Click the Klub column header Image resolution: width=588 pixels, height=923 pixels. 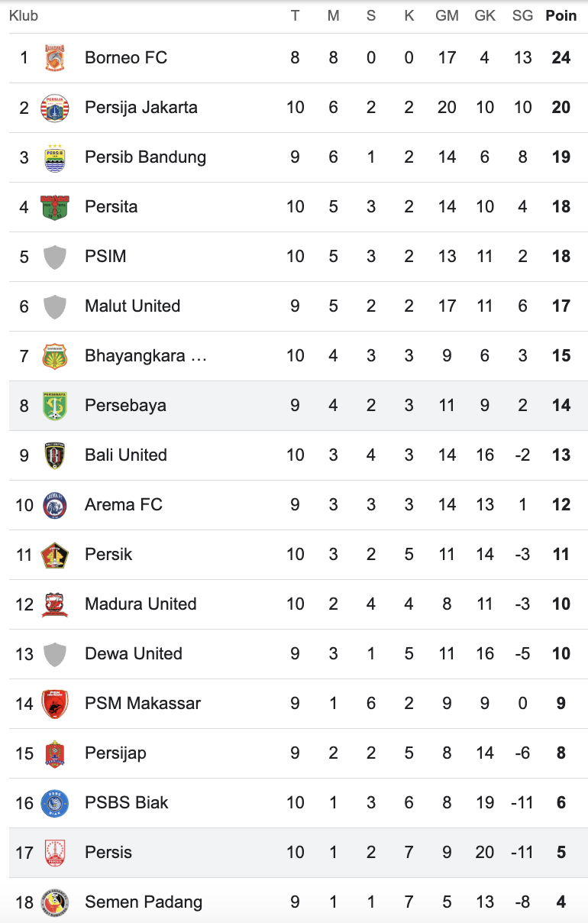tap(24, 16)
